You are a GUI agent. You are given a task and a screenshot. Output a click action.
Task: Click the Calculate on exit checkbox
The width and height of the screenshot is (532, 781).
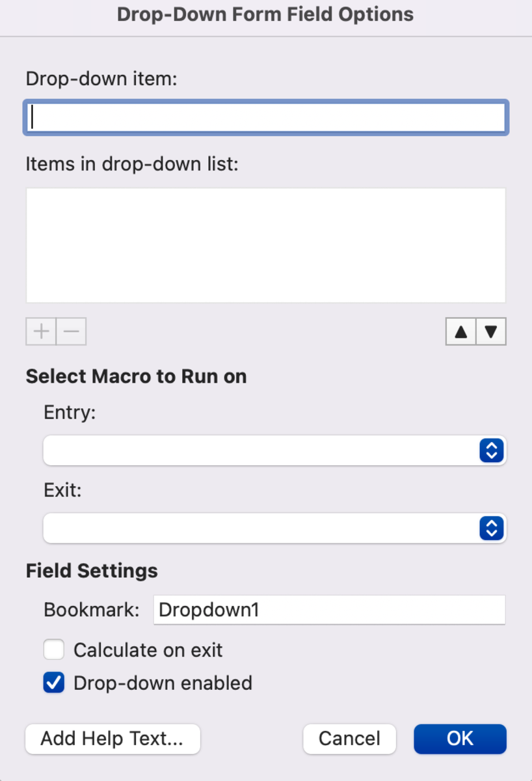click(x=53, y=650)
